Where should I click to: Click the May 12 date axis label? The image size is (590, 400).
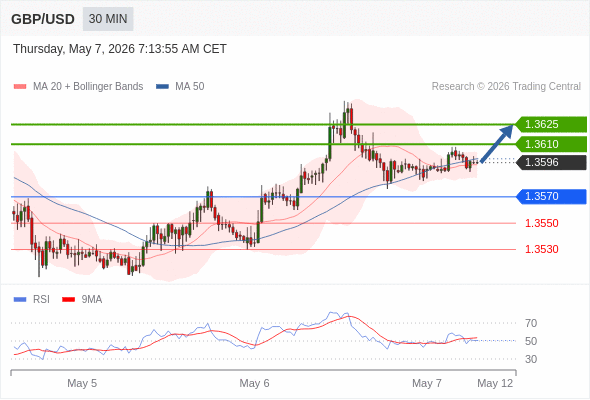point(495,383)
